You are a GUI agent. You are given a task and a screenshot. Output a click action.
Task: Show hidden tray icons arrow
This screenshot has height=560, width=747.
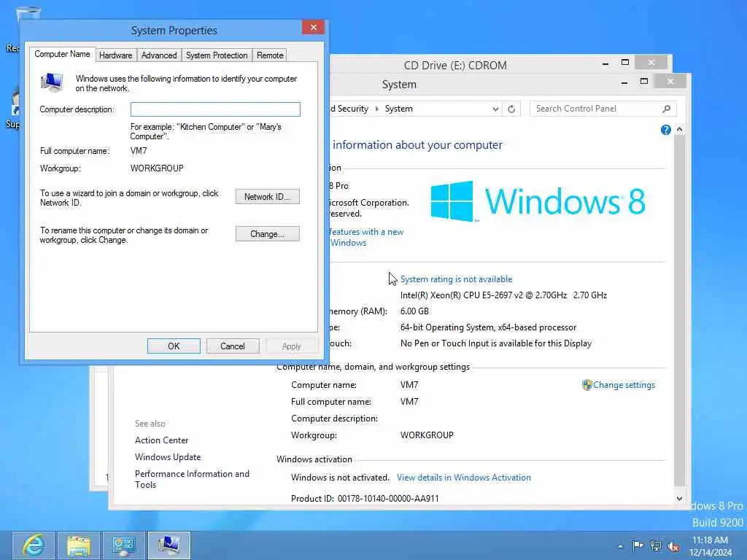pyautogui.click(x=620, y=546)
